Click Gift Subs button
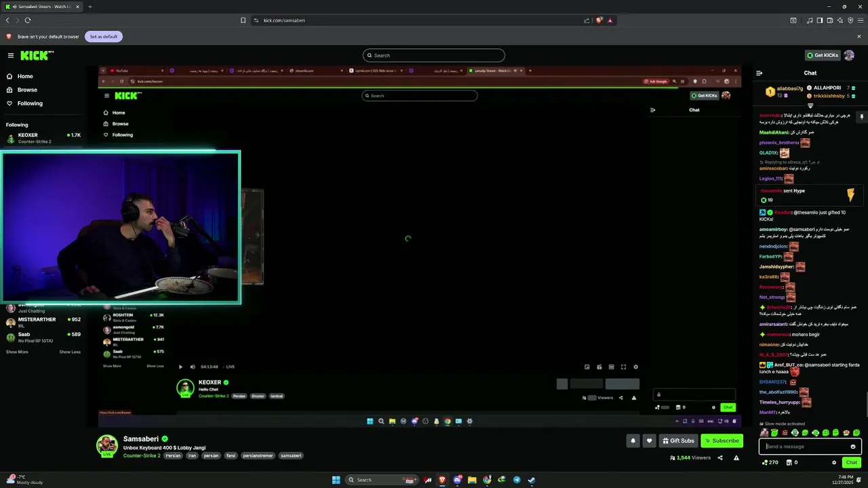The height and width of the screenshot is (488, 868). tap(678, 441)
